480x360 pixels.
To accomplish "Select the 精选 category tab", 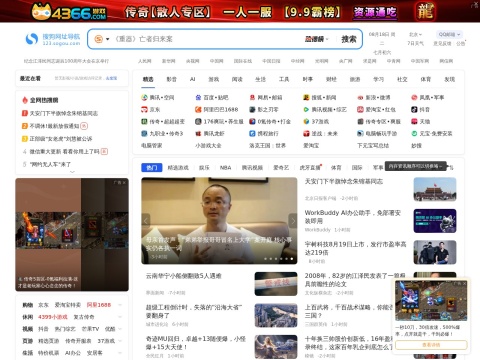I will (148, 79).
